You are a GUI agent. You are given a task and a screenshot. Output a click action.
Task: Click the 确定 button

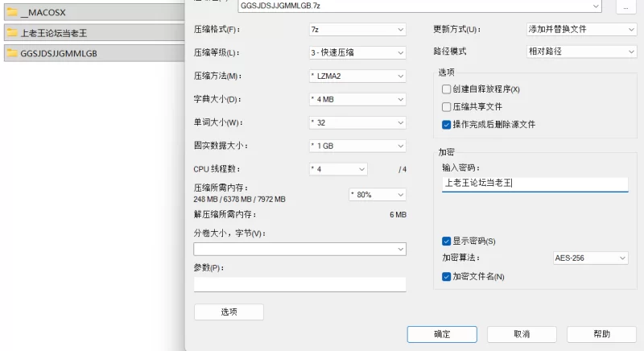click(x=442, y=334)
